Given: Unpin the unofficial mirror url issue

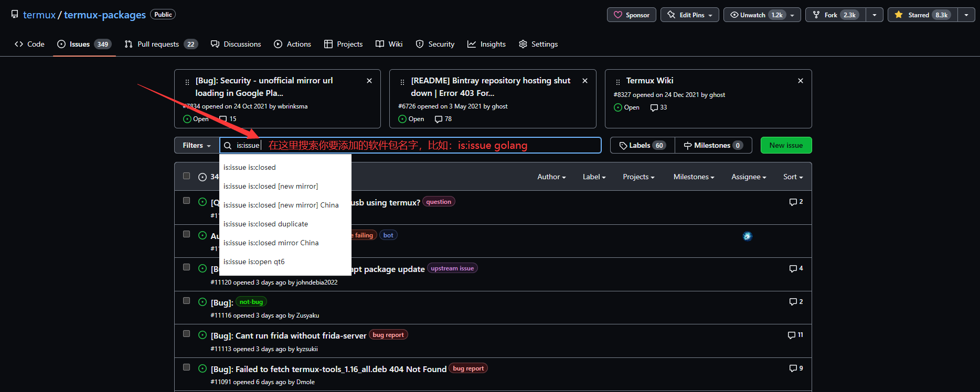Looking at the screenshot, I should (x=369, y=81).
